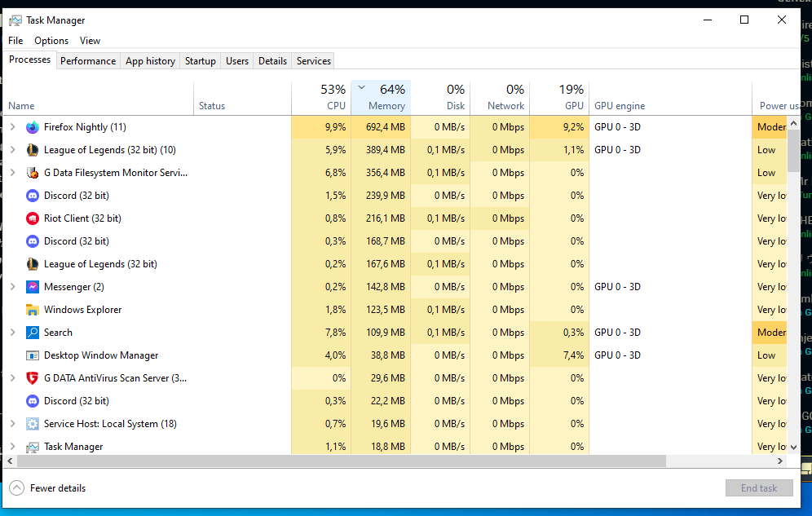Click the Discord icon with 22,2 MB memory
This screenshot has width=812, height=516.
(x=32, y=400)
